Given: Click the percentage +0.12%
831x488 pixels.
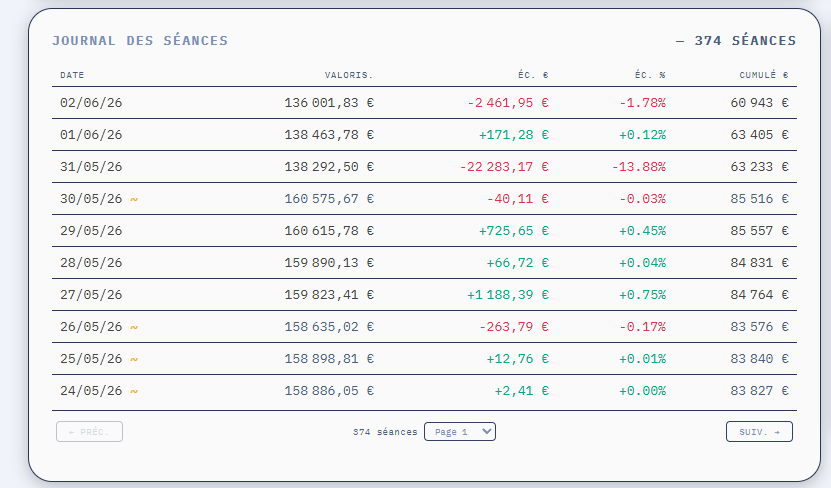Looking at the screenshot, I should 642,135.
